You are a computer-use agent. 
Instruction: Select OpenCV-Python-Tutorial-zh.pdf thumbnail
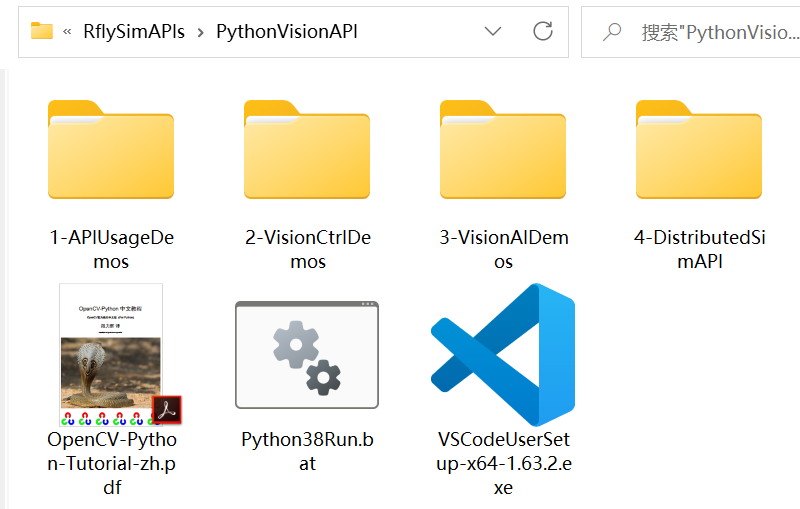tap(111, 355)
